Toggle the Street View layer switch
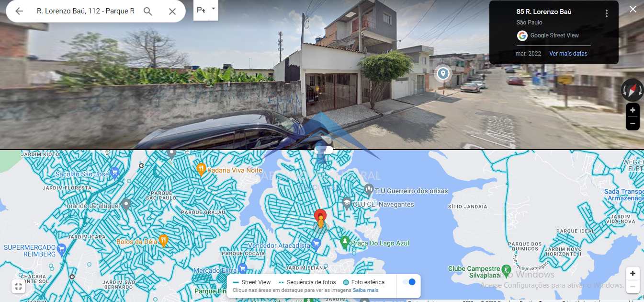 pyautogui.click(x=409, y=282)
